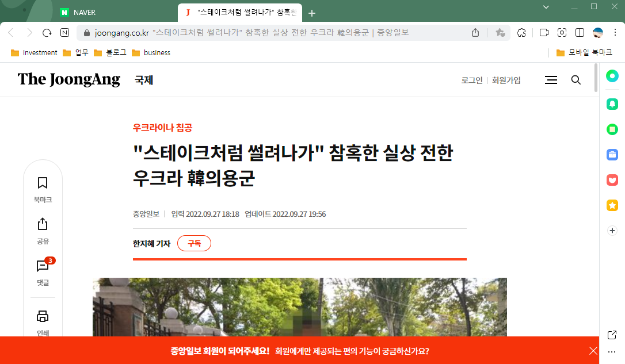Viewport: 625px width, 364px height.
Task: Open the 블로그 bookmarks folder
Action: click(110, 52)
